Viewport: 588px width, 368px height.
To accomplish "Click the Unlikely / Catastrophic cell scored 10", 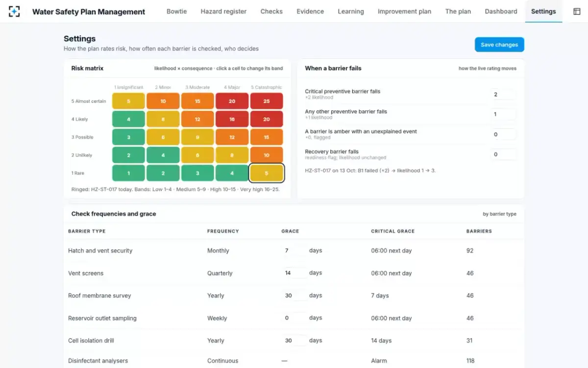I will (x=267, y=155).
